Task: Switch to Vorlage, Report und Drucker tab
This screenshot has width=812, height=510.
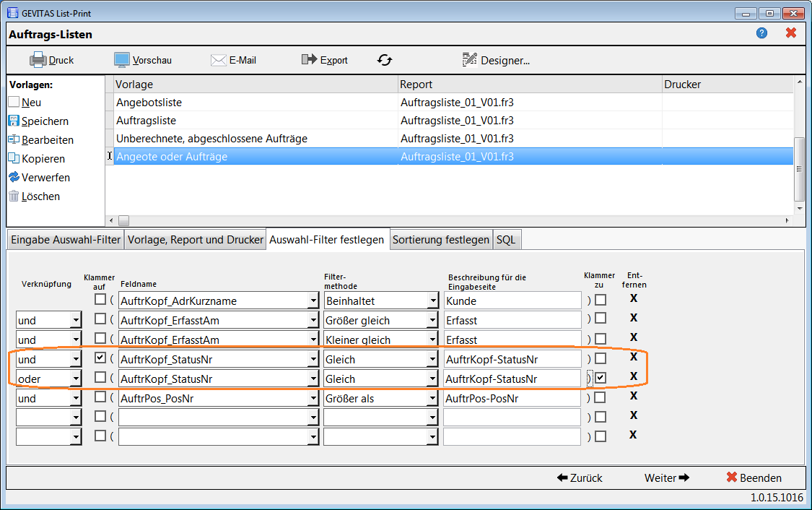Action: [196, 239]
